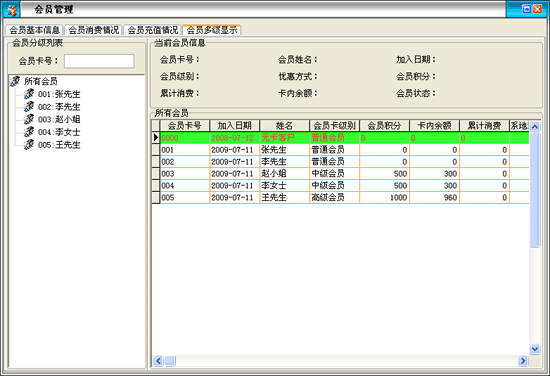The width and height of the screenshot is (550, 376).
Task: Click the icon beside 004:李女士
Action: 29,132
